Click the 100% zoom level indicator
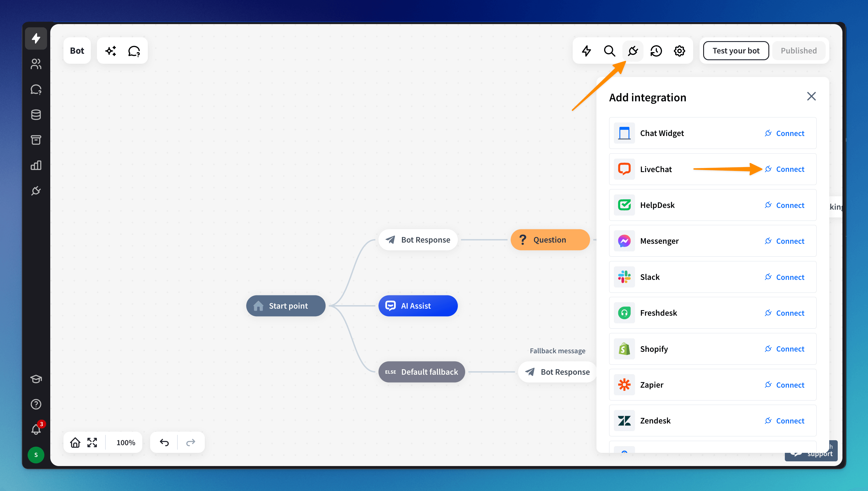Viewport: 868px width, 491px height. pos(125,443)
